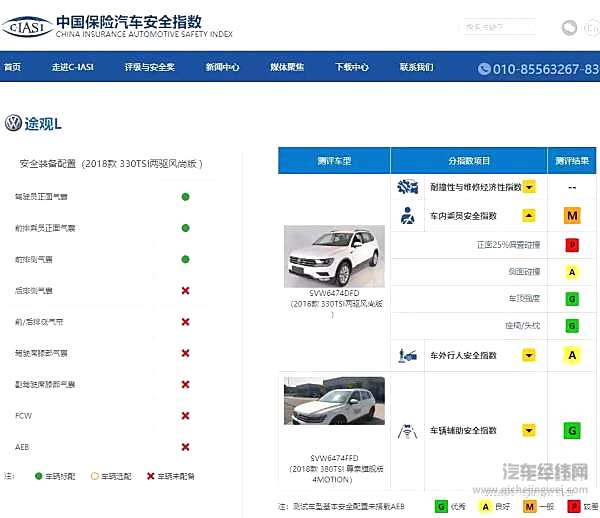Open the 联系我们 menu item
This screenshot has height=518, width=600.
(417, 67)
